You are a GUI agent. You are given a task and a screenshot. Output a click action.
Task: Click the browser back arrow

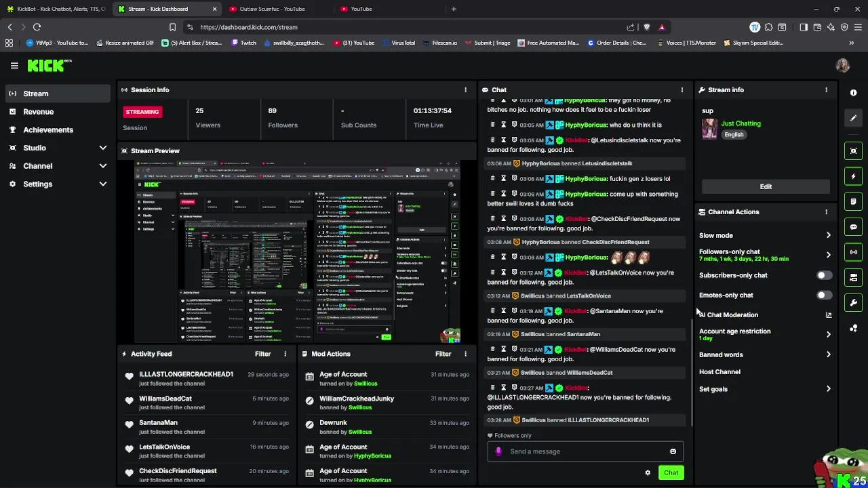click(9, 27)
